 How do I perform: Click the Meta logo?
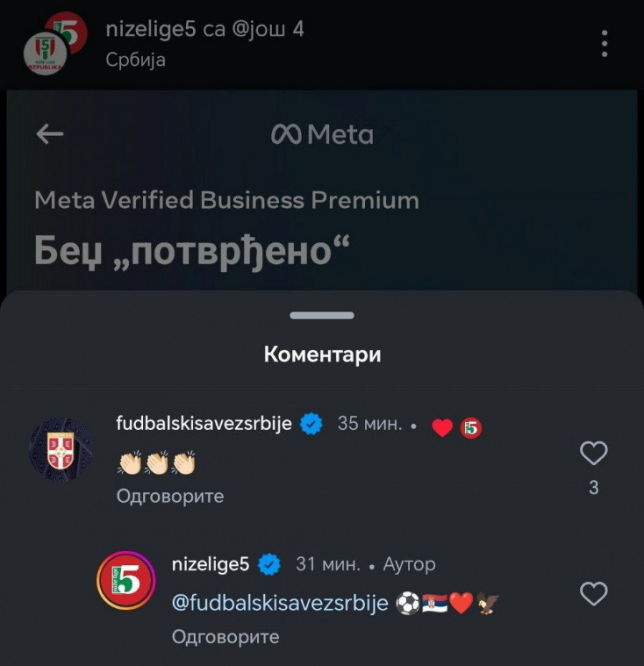(322, 134)
